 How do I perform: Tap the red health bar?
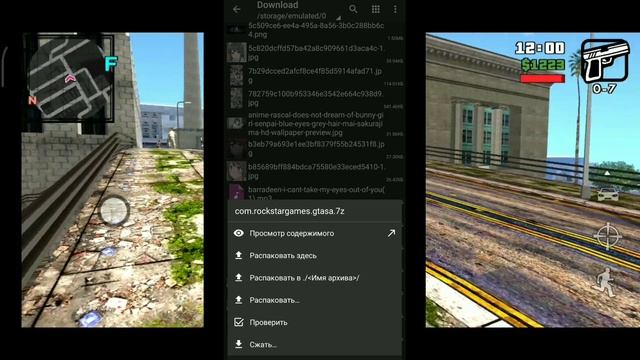point(542,78)
